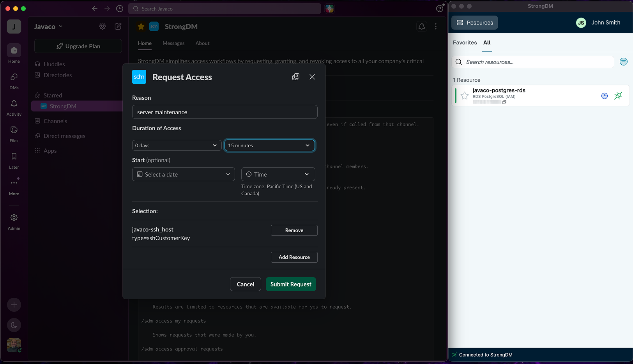The height and width of the screenshot is (364, 633).
Task: Switch to About tab
Action: point(202,43)
